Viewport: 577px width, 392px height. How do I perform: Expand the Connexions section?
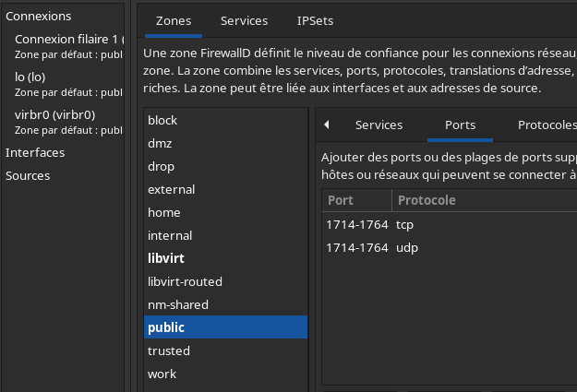coord(38,17)
